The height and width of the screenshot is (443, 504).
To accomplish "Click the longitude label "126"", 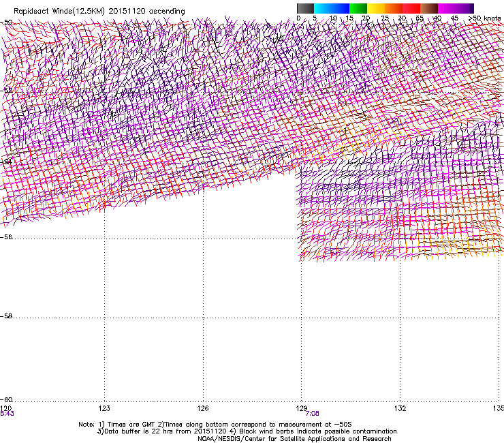I will [x=203, y=408].
